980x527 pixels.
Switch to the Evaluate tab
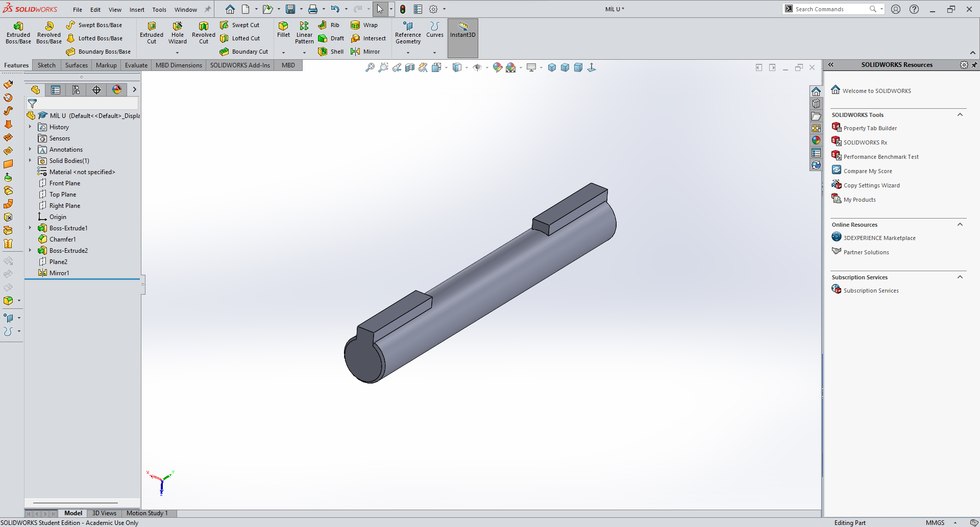tap(136, 65)
